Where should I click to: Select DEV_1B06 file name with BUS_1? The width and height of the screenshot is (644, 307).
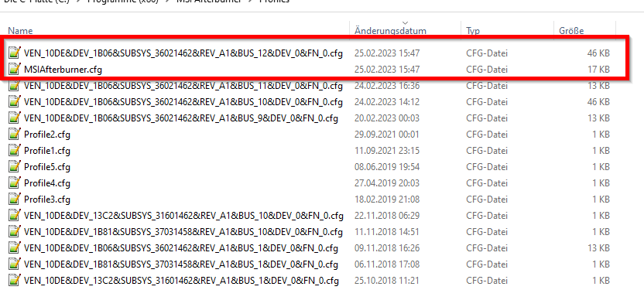point(180,248)
